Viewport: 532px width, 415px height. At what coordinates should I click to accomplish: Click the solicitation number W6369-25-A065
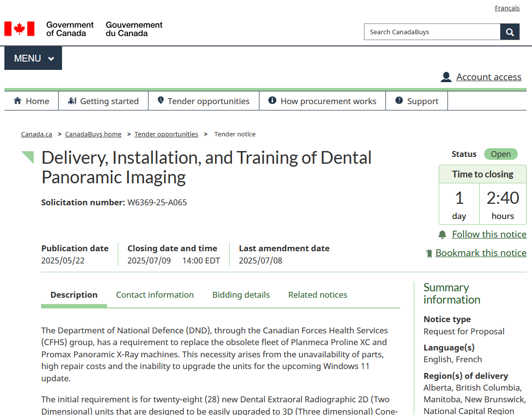(x=157, y=202)
